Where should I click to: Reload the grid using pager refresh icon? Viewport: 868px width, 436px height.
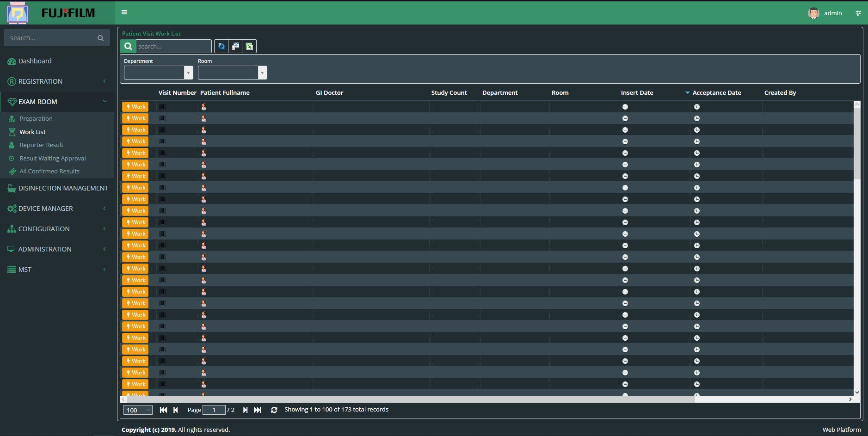[274, 410]
